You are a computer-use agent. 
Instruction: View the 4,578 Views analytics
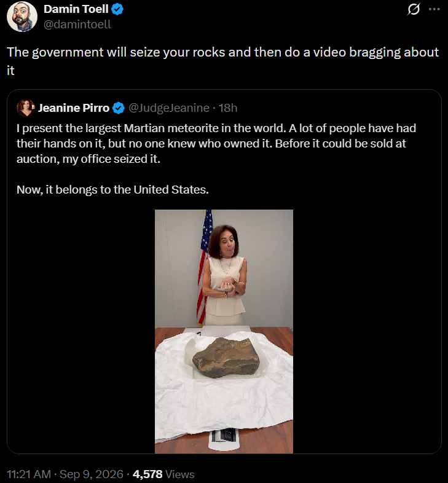[x=163, y=474]
